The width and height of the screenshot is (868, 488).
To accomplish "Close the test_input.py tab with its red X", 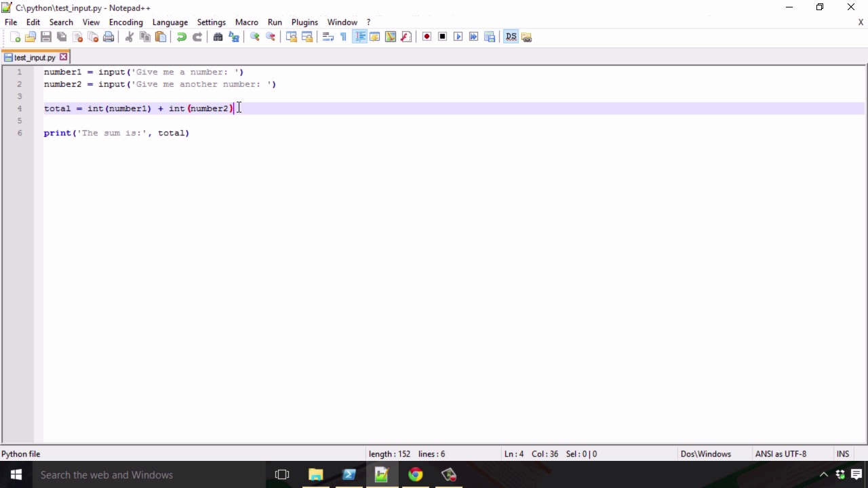I will (63, 57).
